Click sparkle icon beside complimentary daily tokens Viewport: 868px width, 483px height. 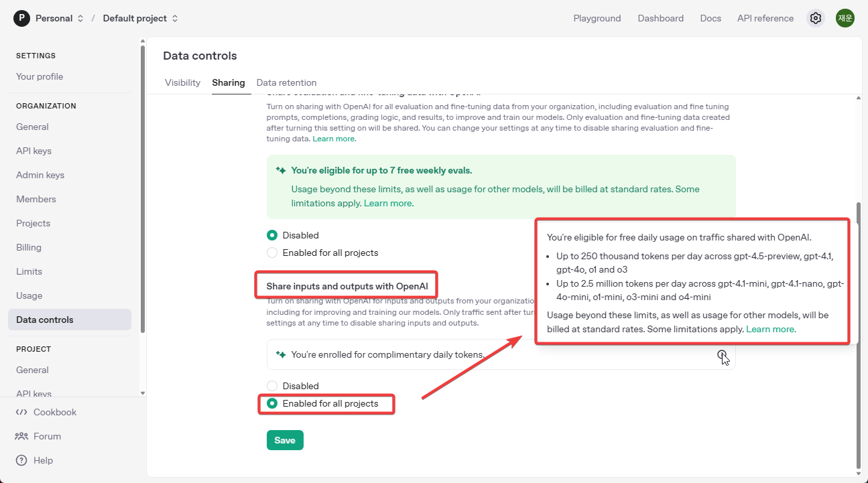[282, 354]
